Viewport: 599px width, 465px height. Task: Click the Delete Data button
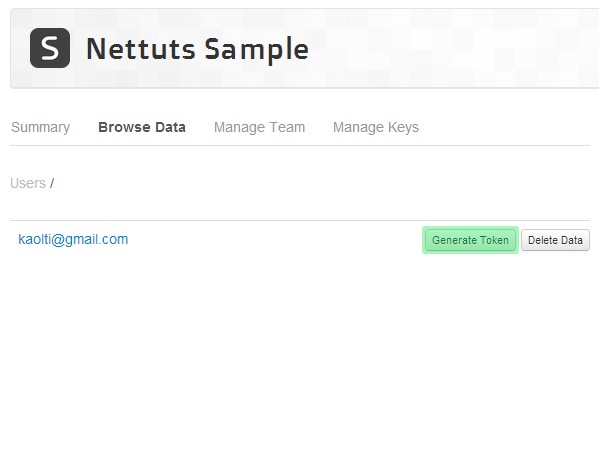coord(555,240)
